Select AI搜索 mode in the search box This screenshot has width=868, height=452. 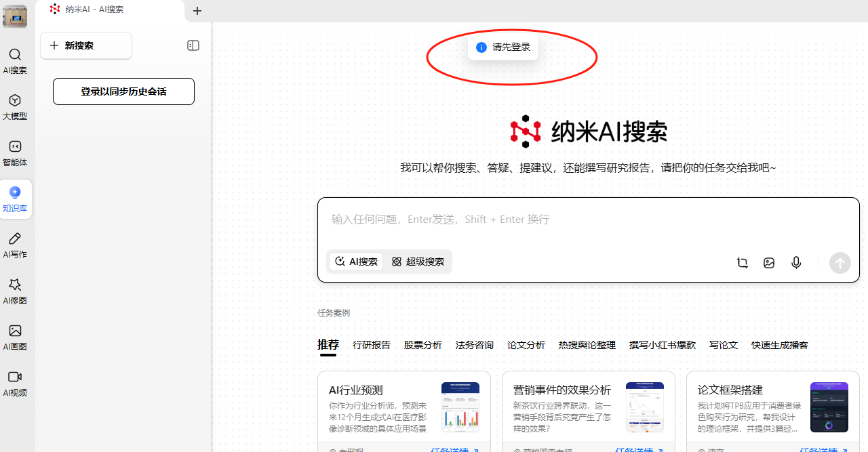(x=357, y=262)
